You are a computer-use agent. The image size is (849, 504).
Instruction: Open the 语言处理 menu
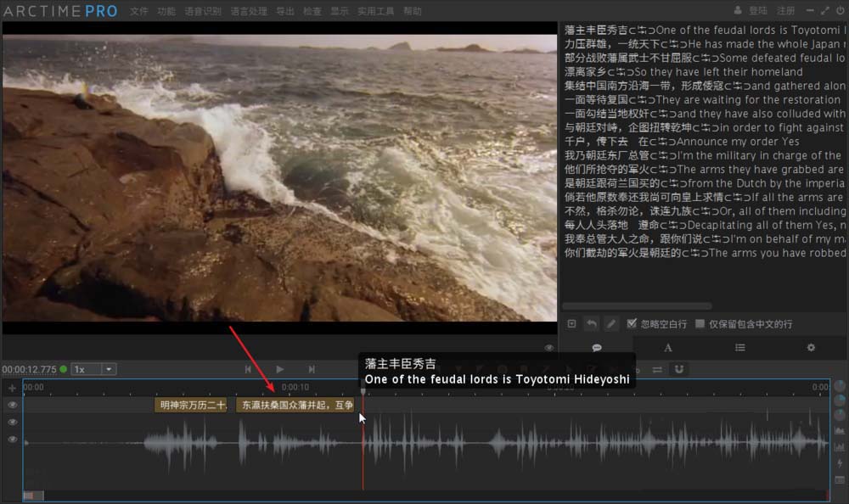pos(249,11)
